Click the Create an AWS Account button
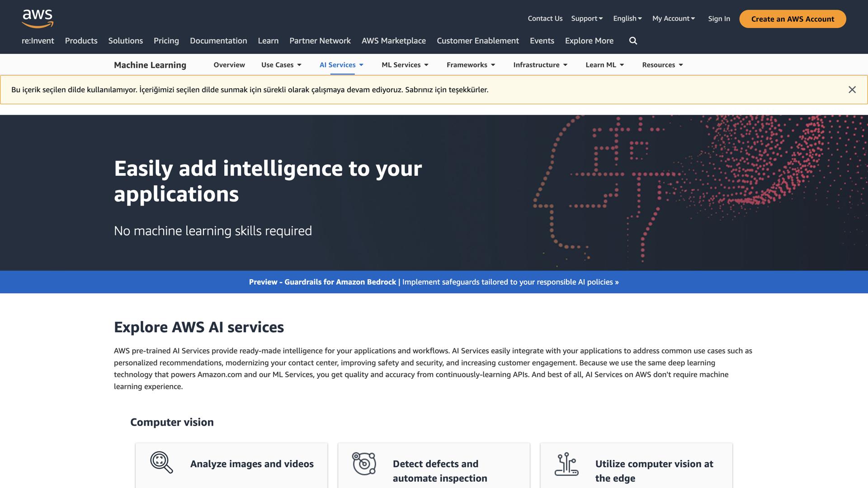 [792, 19]
